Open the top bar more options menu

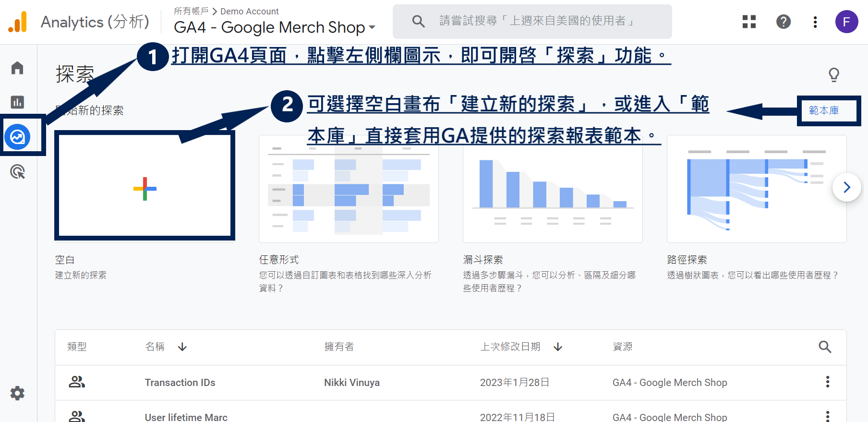tap(815, 22)
